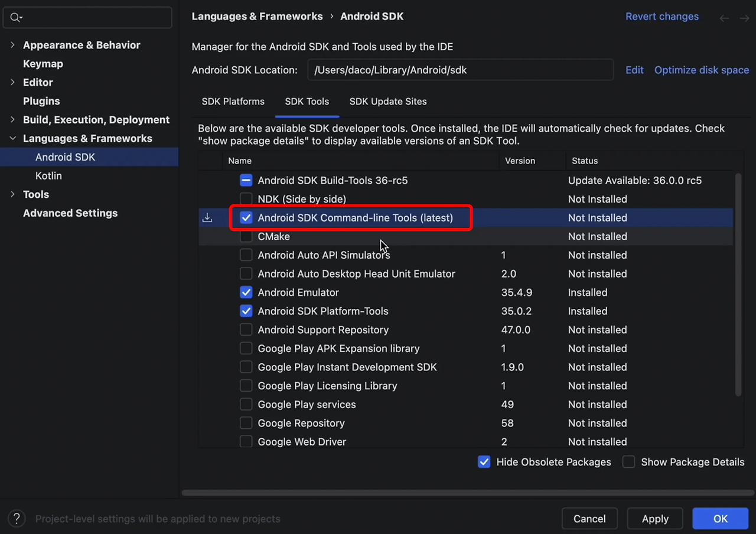Viewport: 756px width, 534px height.
Task: Click the back navigation arrow
Action: 724,18
